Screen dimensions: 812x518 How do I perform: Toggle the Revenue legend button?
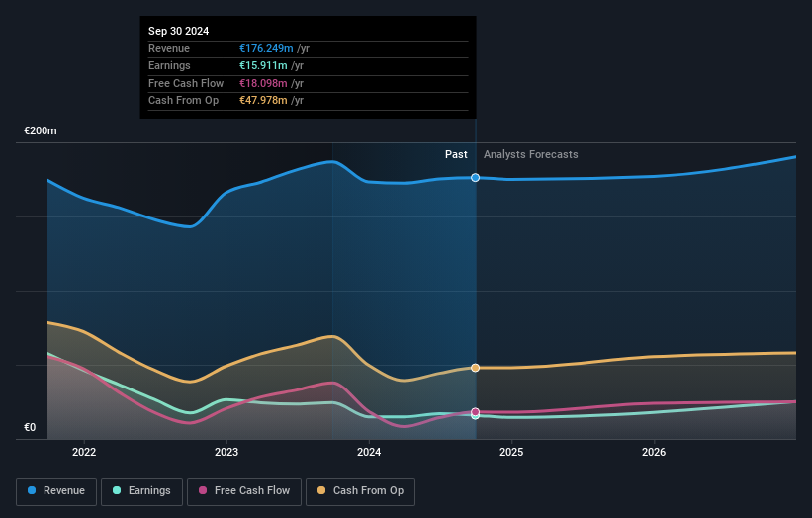(56, 491)
